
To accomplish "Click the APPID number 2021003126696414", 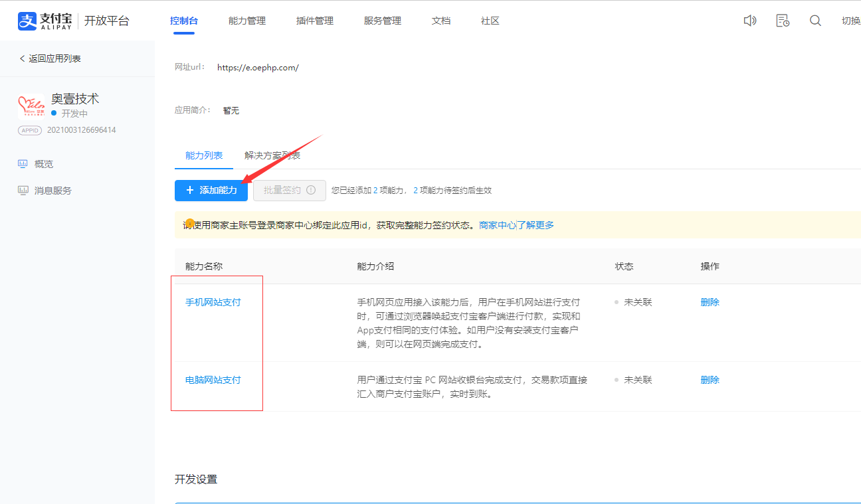I will [x=82, y=130].
